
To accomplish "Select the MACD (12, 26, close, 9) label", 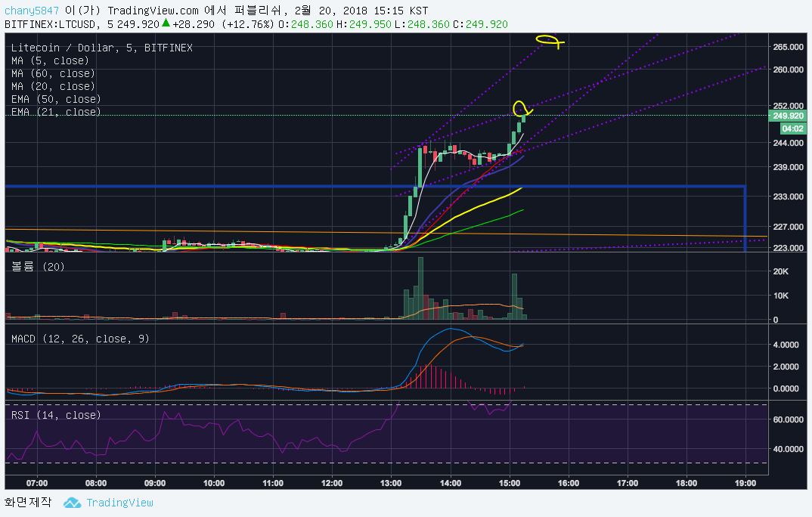I will 80,339.
